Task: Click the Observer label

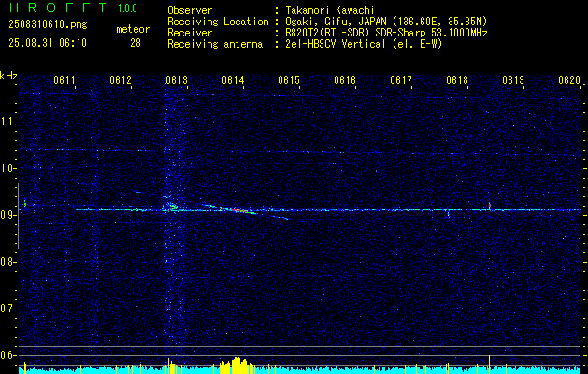Action: click(x=190, y=10)
